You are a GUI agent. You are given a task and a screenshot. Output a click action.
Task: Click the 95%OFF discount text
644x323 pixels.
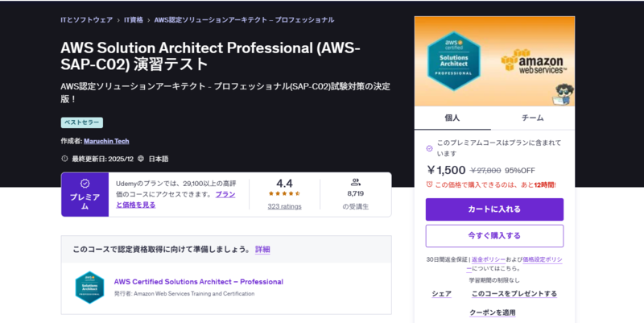[x=520, y=171]
